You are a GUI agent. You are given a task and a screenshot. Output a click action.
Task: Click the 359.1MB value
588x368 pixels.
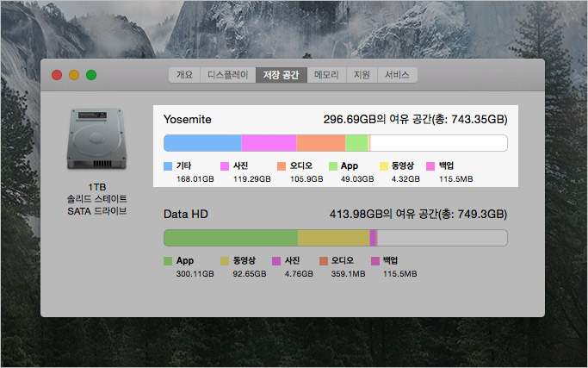tap(348, 274)
